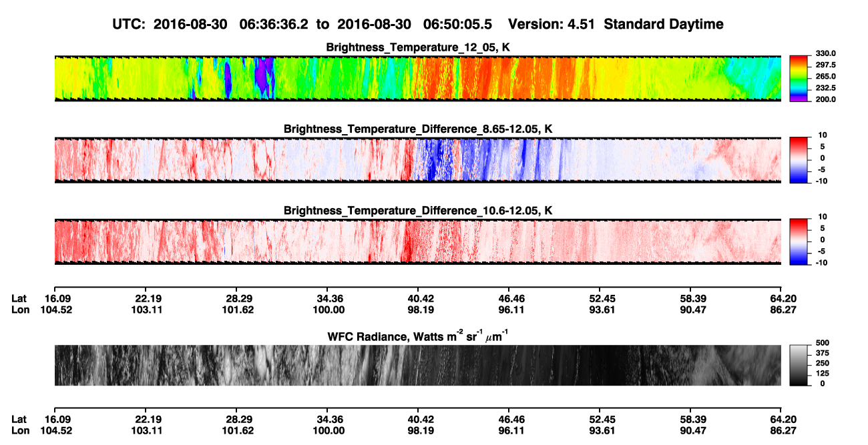Click the 125 value on the WFC scale
Screen dimensions: 868x445
[821, 374]
